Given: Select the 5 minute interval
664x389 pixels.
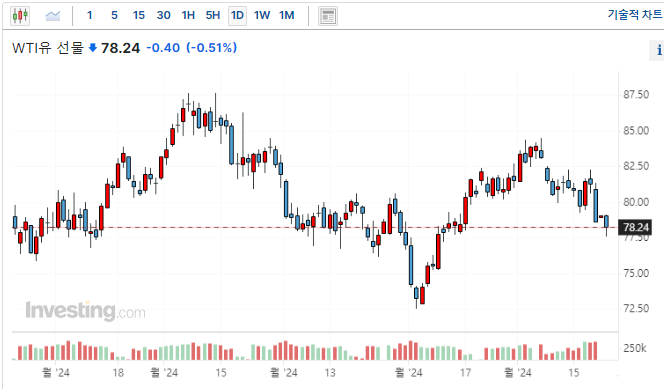Looking at the screenshot, I should pyautogui.click(x=114, y=16).
